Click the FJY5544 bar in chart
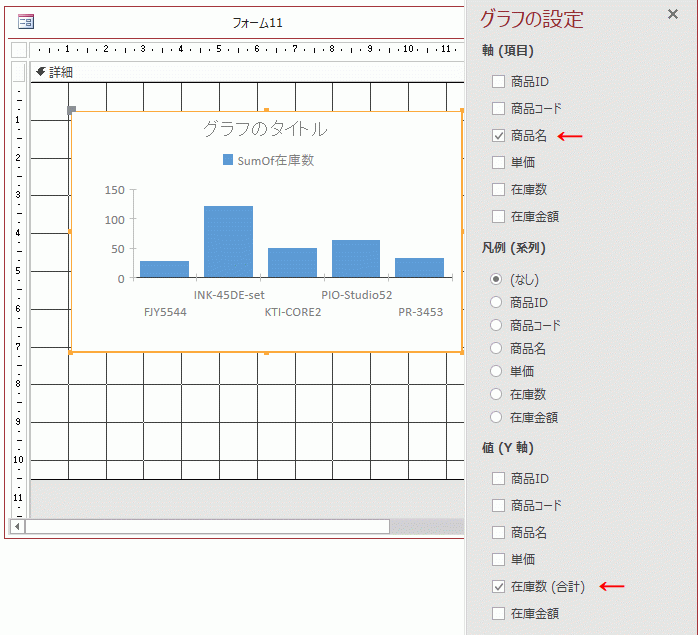The height and width of the screenshot is (635, 698). click(164, 269)
